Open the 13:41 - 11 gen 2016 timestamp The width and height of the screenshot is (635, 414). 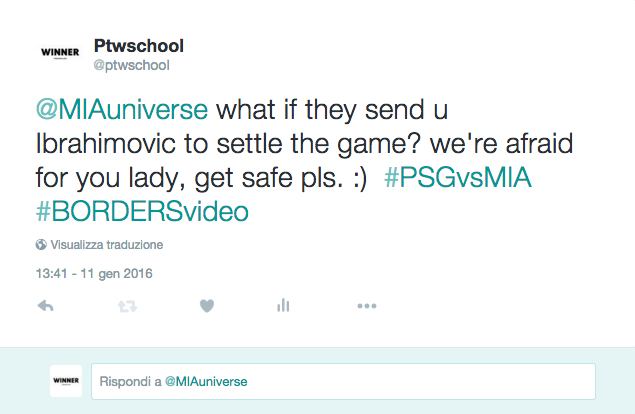click(x=94, y=273)
